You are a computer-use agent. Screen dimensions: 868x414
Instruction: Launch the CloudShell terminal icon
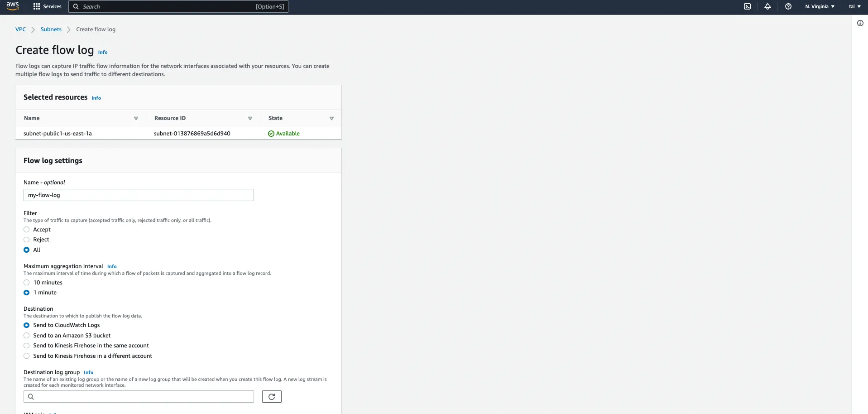747,6
